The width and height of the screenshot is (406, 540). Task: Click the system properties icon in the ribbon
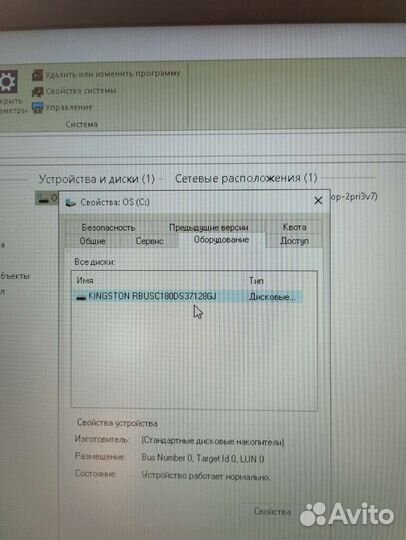38,91
